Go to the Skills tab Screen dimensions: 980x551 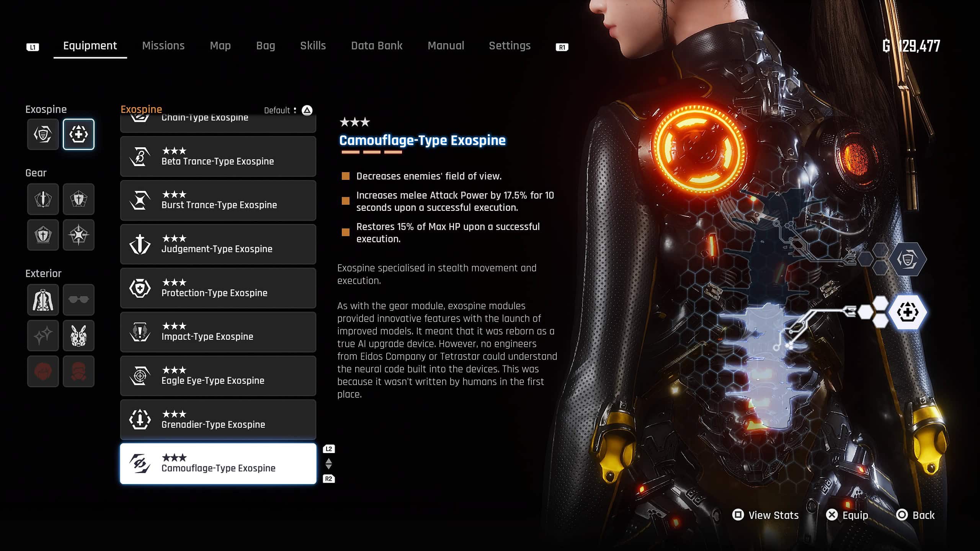tap(313, 46)
